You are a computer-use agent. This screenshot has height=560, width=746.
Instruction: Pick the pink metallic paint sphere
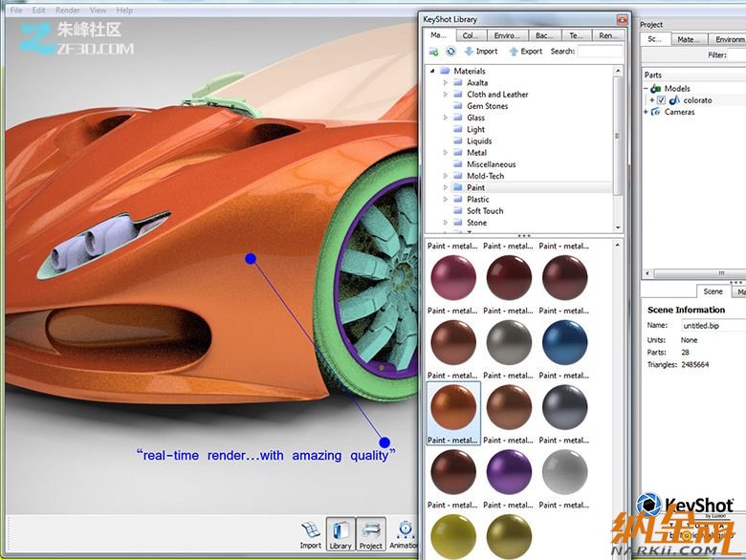[453, 278]
